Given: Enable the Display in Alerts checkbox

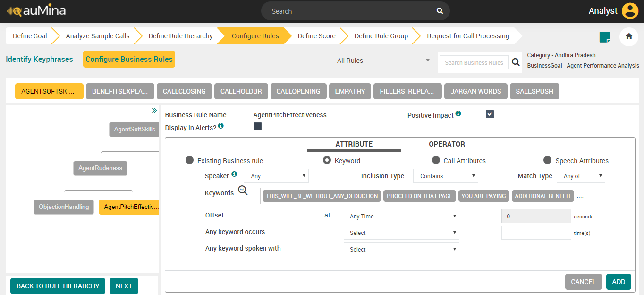Looking at the screenshot, I should pyautogui.click(x=257, y=126).
